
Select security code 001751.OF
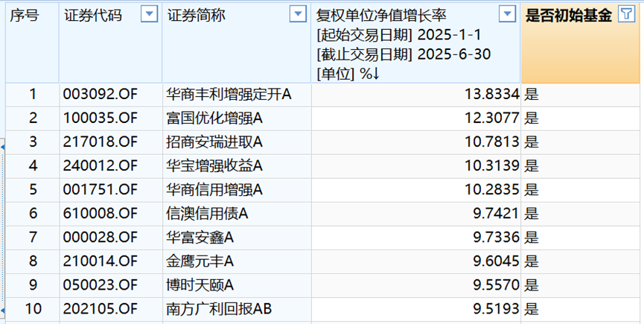pos(100,190)
